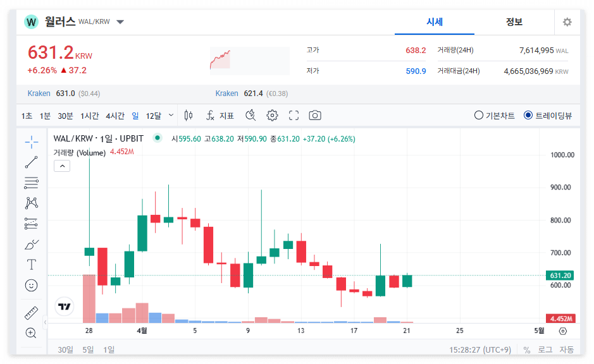Click the 저가 value 590.9
Viewport: 594px width, 364px height.
(x=416, y=71)
